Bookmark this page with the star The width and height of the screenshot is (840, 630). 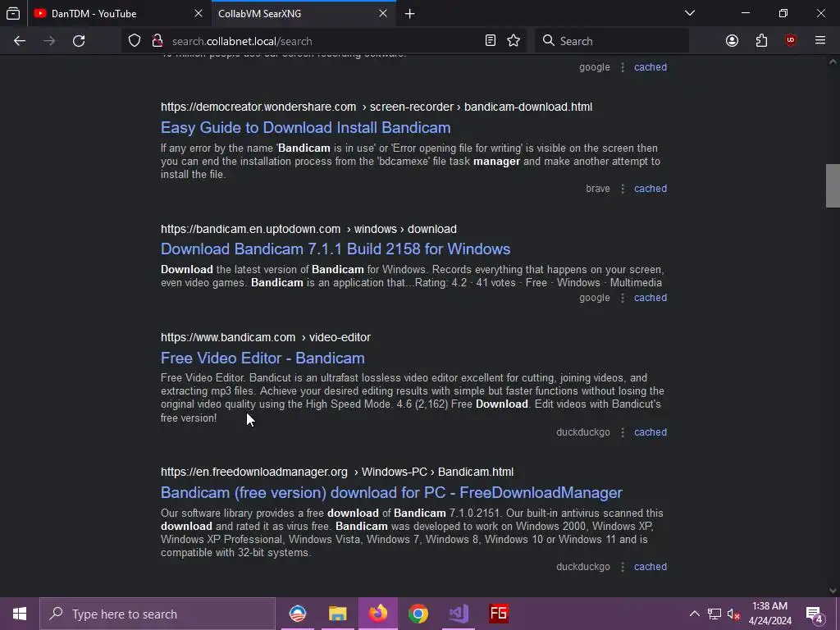(514, 41)
